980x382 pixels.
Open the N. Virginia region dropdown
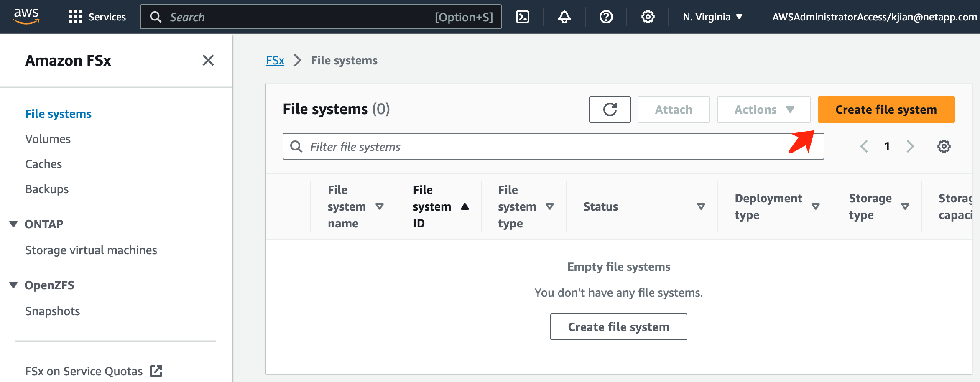pos(712,17)
